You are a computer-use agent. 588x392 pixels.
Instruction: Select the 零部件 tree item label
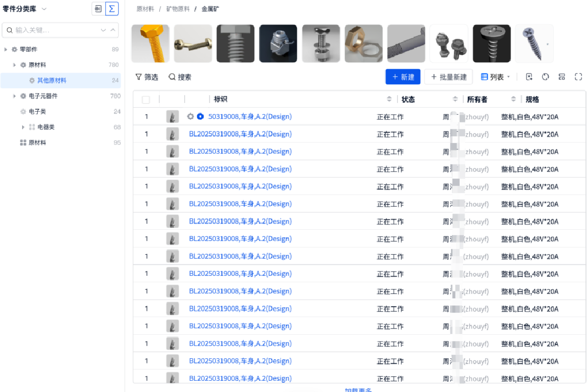pos(28,49)
